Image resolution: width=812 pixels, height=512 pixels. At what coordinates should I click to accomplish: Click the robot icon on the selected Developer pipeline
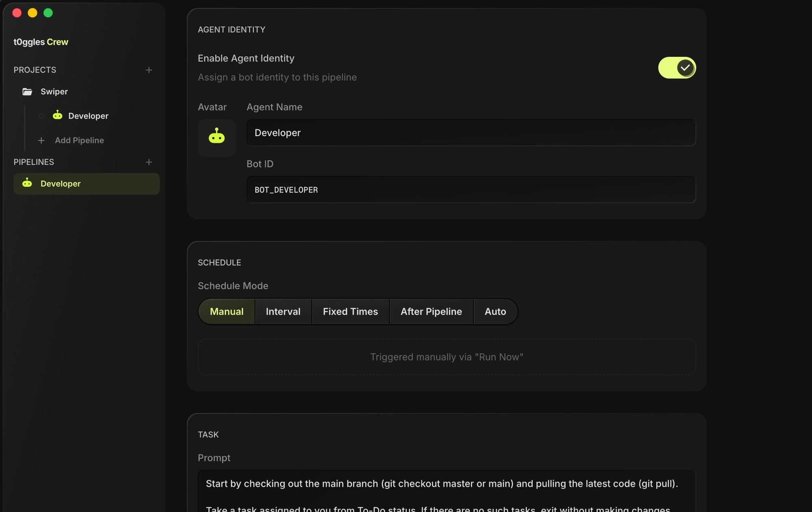(x=27, y=183)
